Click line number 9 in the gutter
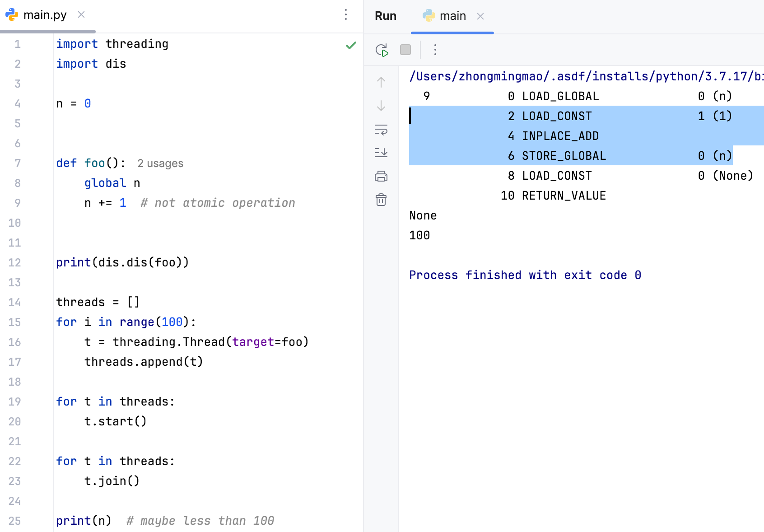Image resolution: width=764 pixels, height=532 pixels. click(x=18, y=203)
